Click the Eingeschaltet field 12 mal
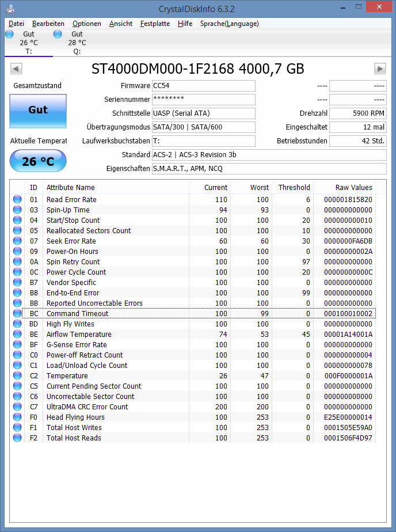This screenshot has width=396, height=532. (x=357, y=127)
